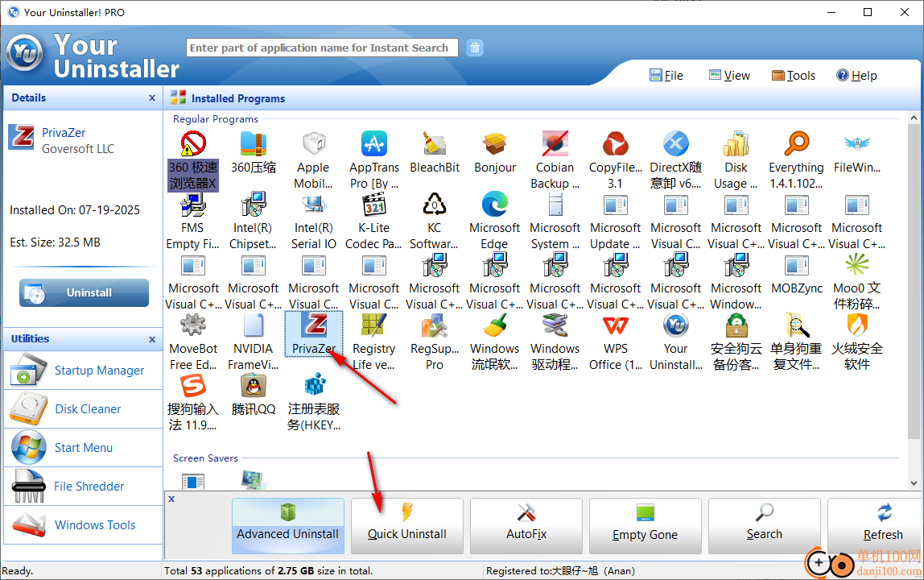This screenshot has height=580, width=924.
Task: Open the Tools menu
Action: point(794,76)
